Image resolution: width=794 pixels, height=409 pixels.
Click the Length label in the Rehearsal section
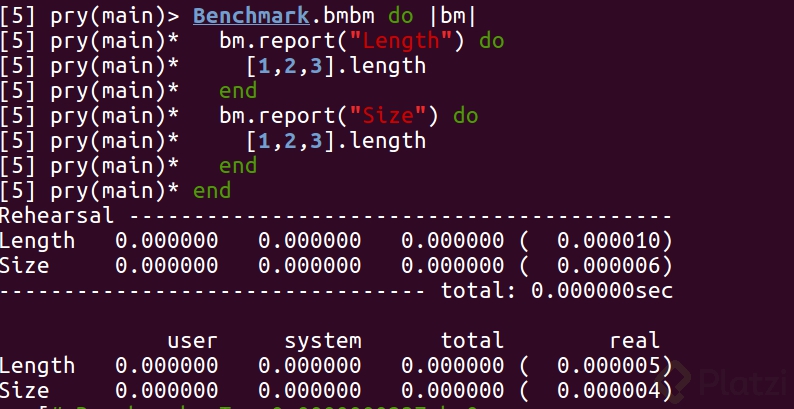click(x=37, y=241)
